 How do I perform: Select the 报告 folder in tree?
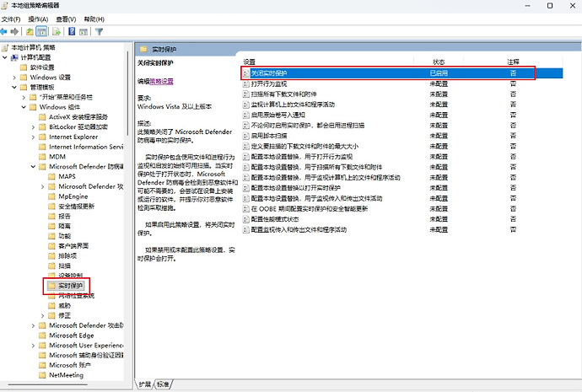64,217
